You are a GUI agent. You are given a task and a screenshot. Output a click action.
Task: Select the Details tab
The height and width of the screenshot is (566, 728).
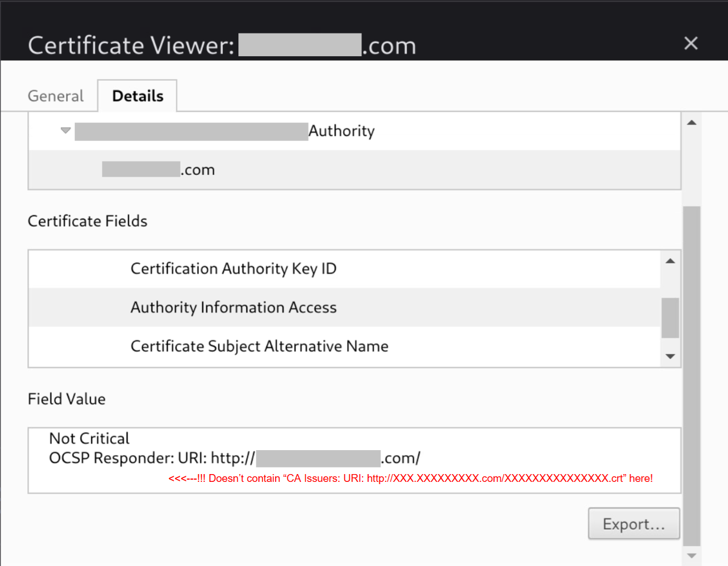coord(138,96)
